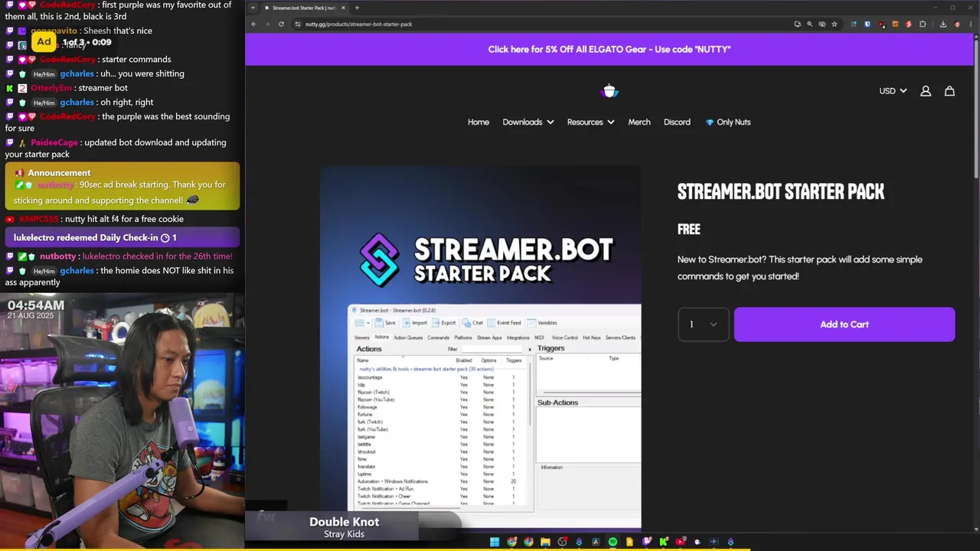Click the 04:54AM stream clock overlay
This screenshot has height=551, width=980.
tap(36, 305)
